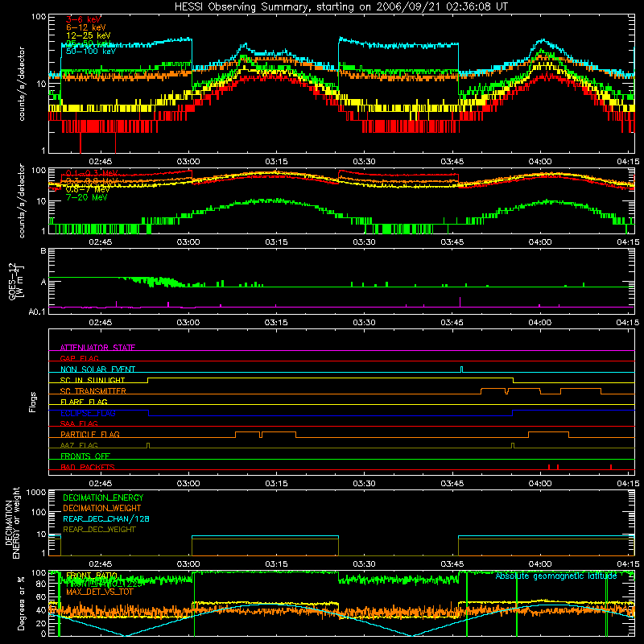Select the SC_TRANSMITTER flag label

pyautogui.click(x=93, y=390)
